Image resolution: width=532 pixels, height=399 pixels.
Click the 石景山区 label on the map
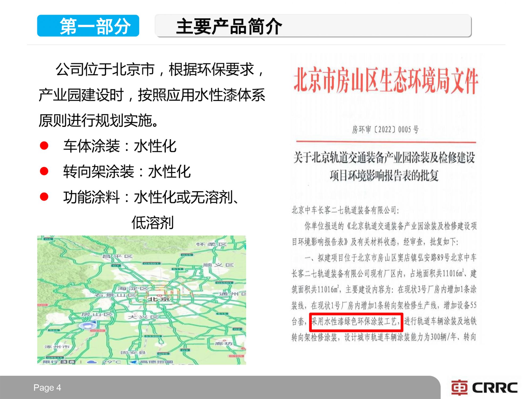coord(116,295)
